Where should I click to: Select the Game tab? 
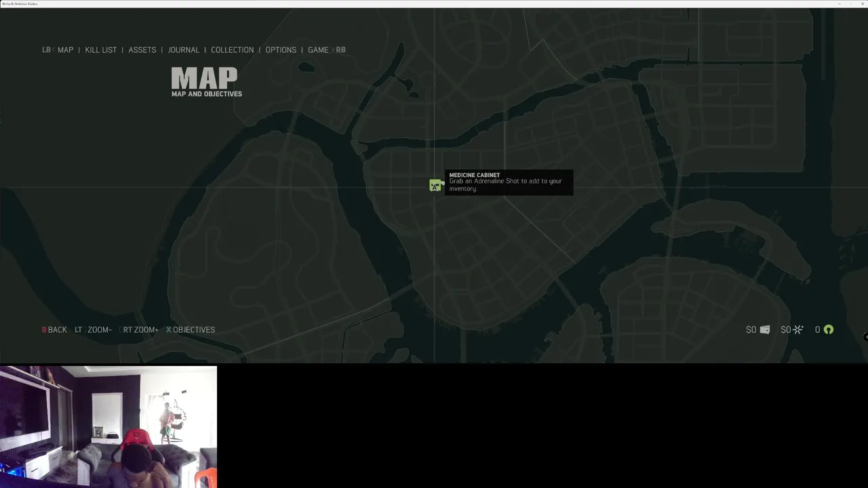tap(318, 50)
